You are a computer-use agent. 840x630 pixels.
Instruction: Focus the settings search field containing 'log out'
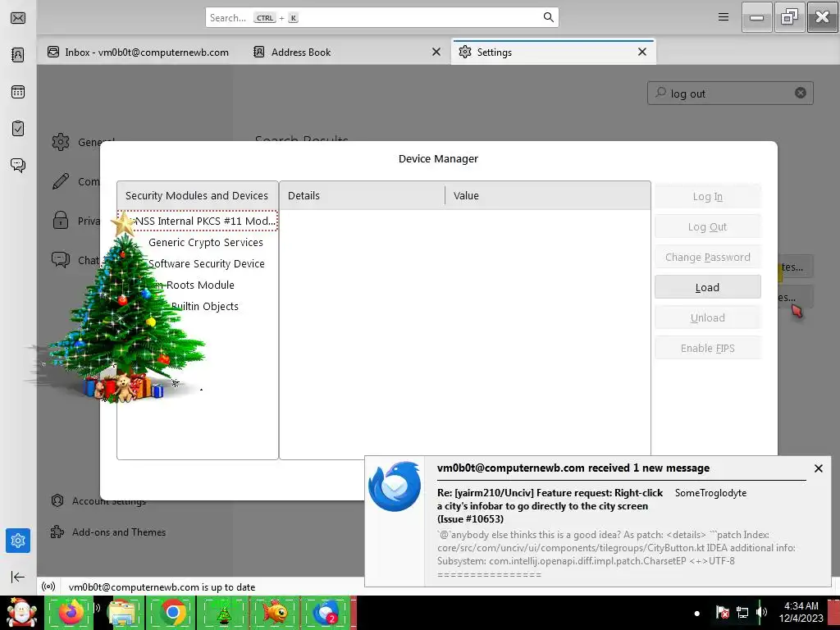pos(730,94)
